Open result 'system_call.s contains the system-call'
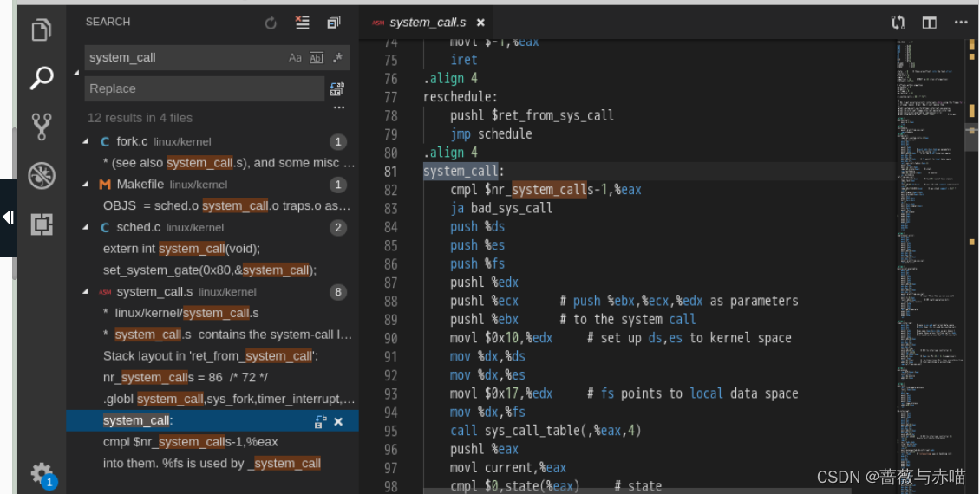 (212, 335)
